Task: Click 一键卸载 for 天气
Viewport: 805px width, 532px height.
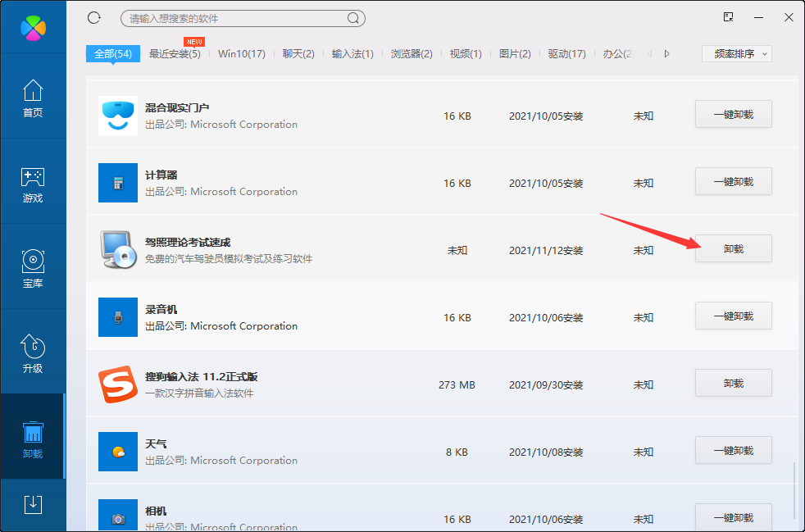Action: coord(734,450)
